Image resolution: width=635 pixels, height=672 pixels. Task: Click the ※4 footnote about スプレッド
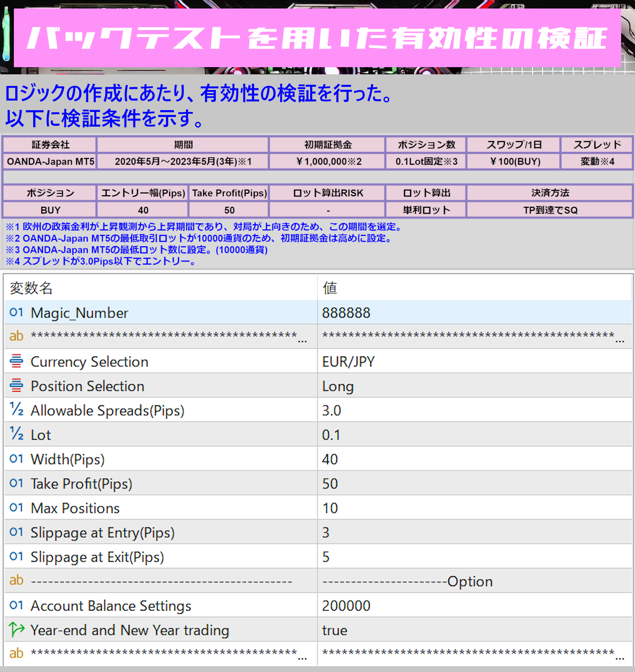tap(101, 261)
